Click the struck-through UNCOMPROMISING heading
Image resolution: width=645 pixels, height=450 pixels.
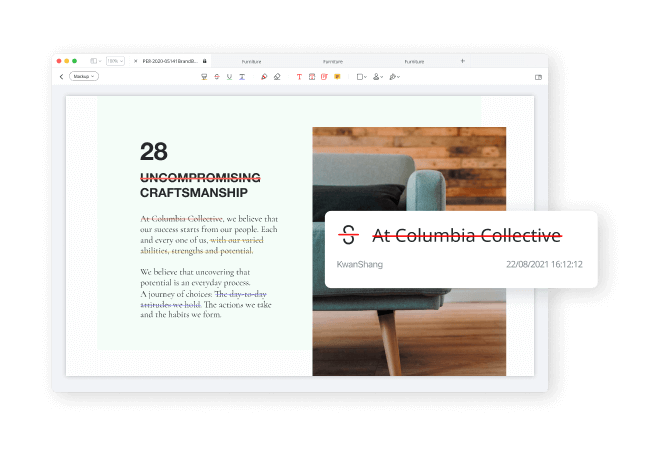(x=200, y=177)
